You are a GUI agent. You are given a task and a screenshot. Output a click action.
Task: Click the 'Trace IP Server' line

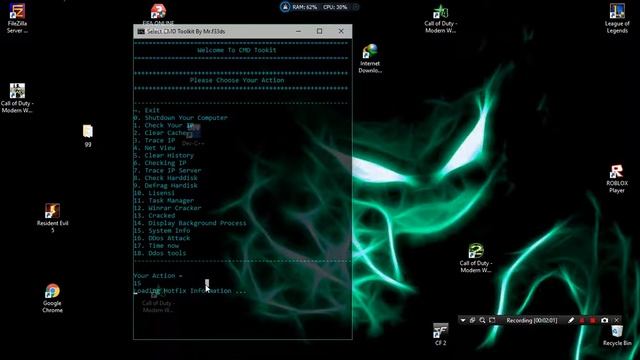(x=167, y=171)
